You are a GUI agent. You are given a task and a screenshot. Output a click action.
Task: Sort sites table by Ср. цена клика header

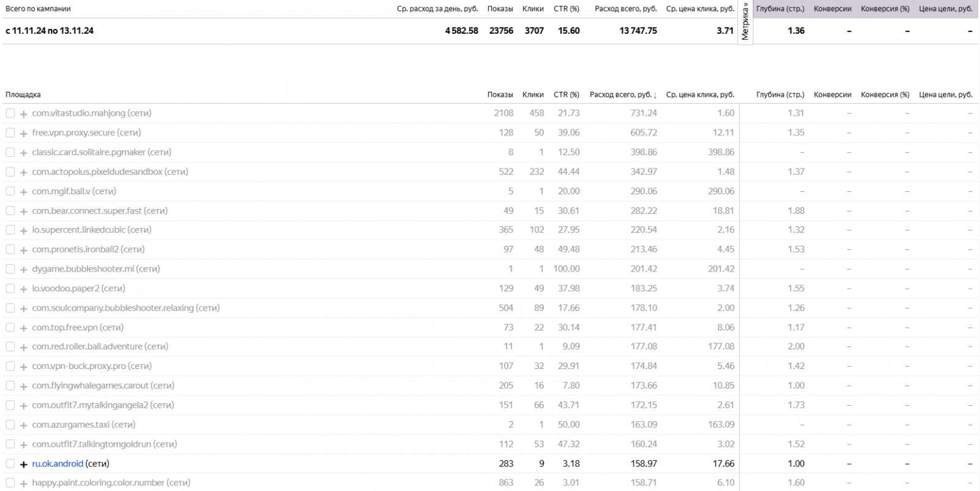[700, 94]
